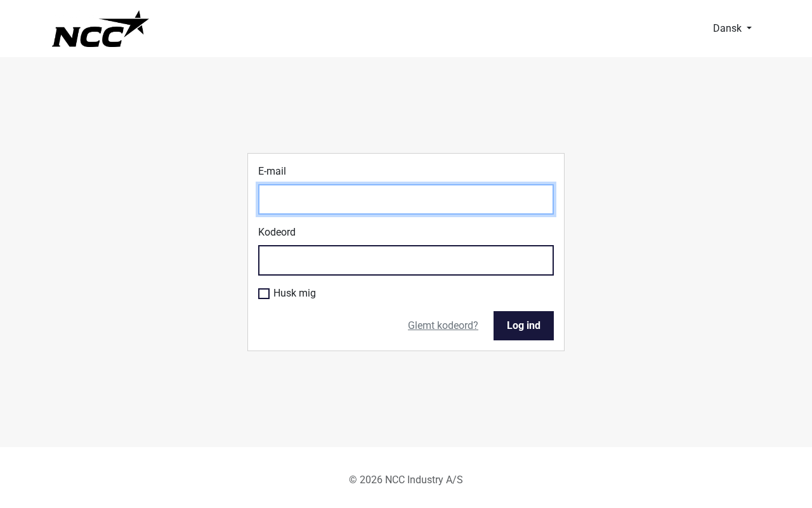
Task: Click the caret arrow beside Dansk
Action: [749, 29]
